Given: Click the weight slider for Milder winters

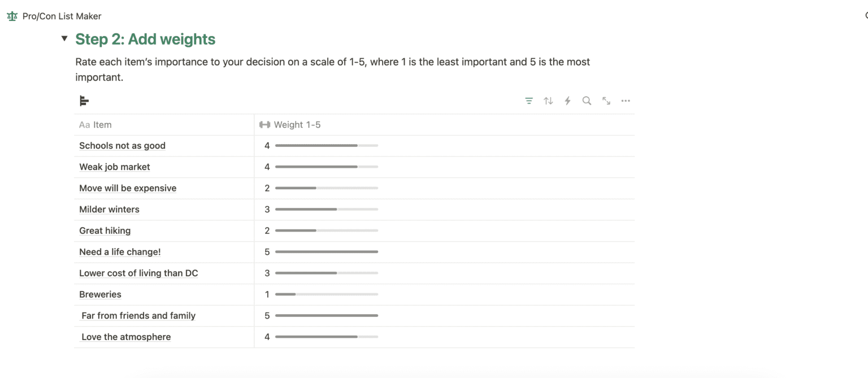Looking at the screenshot, I should click(x=327, y=209).
